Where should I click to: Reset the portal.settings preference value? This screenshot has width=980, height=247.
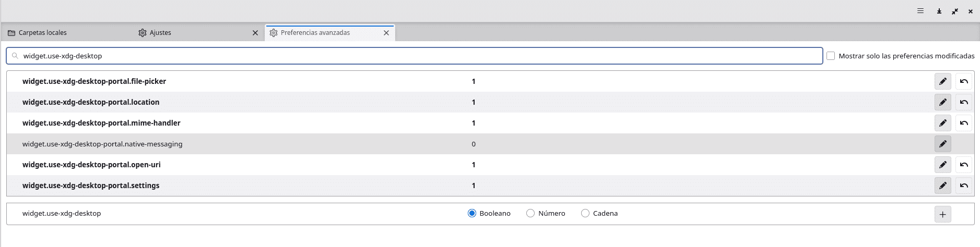click(x=964, y=186)
